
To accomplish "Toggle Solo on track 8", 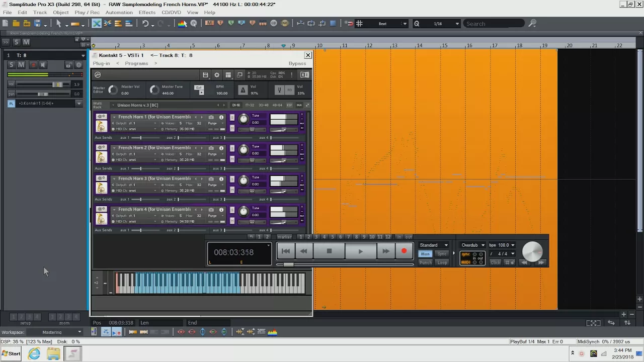I will [11, 65].
